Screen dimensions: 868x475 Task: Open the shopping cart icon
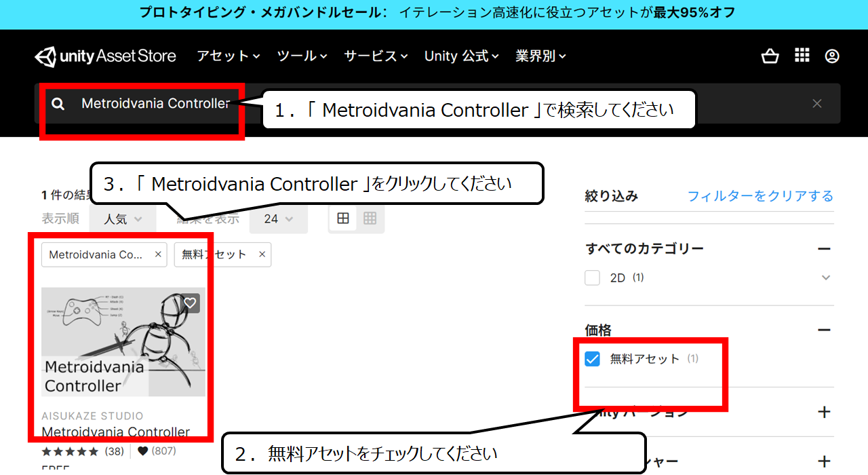770,56
